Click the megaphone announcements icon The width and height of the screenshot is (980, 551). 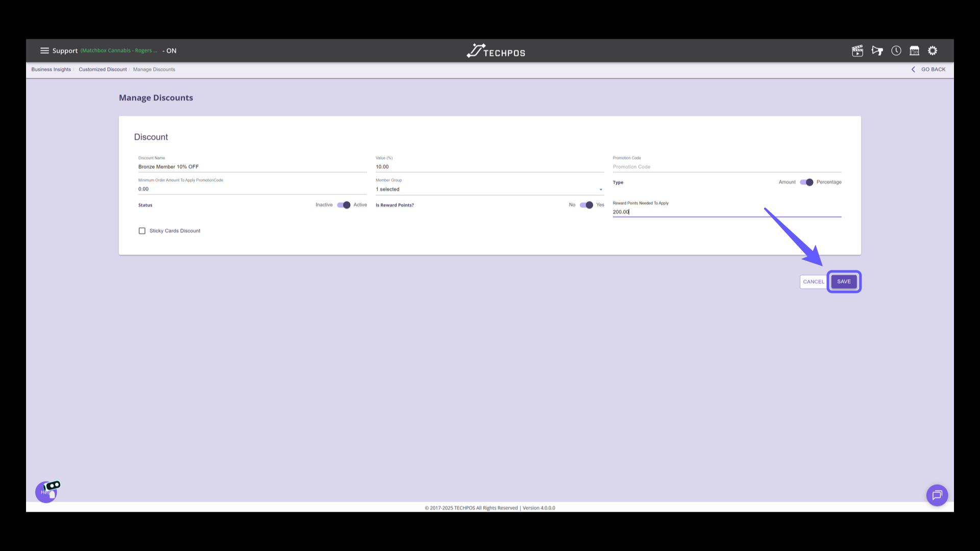[877, 51]
